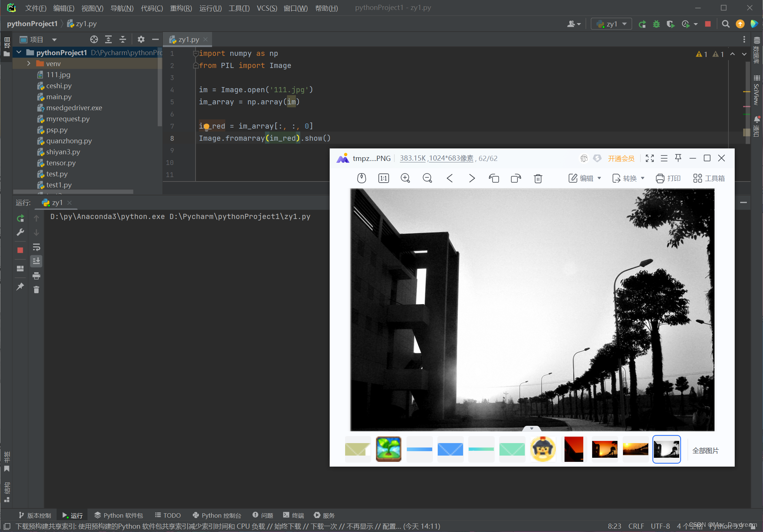The height and width of the screenshot is (532, 763).
Task: Open Search Everywhere magnifier icon
Action: click(x=726, y=24)
